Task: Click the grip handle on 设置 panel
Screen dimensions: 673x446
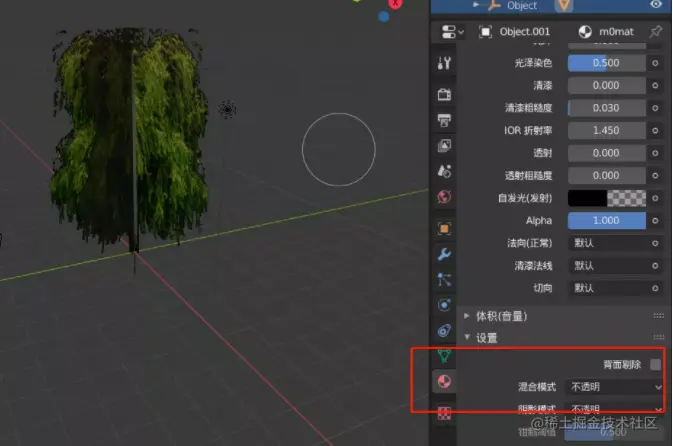Action: 658,337
